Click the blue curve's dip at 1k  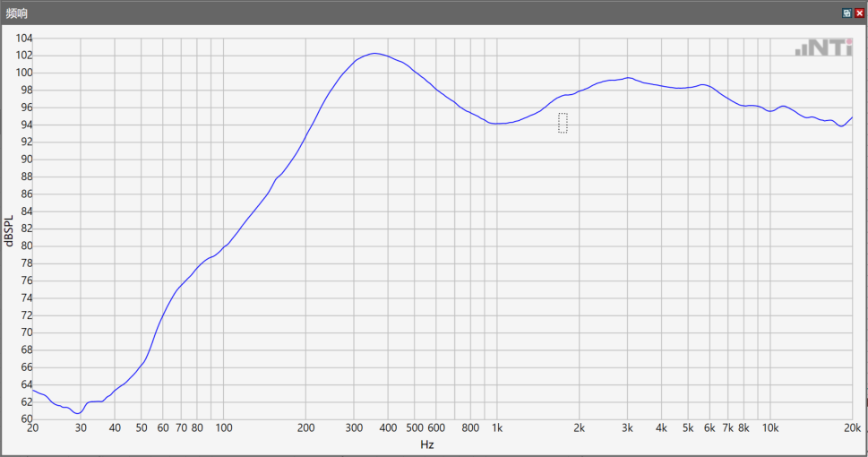click(x=496, y=124)
